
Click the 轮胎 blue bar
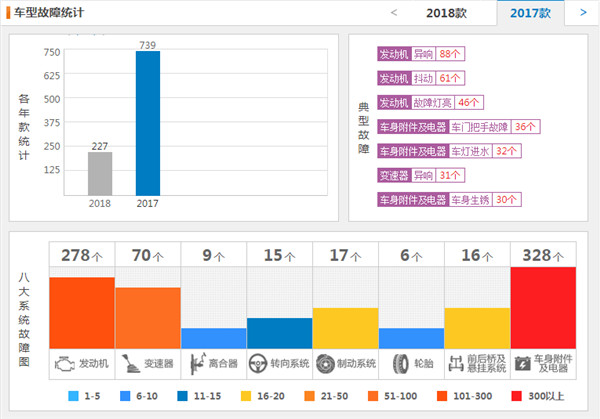(411, 338)
